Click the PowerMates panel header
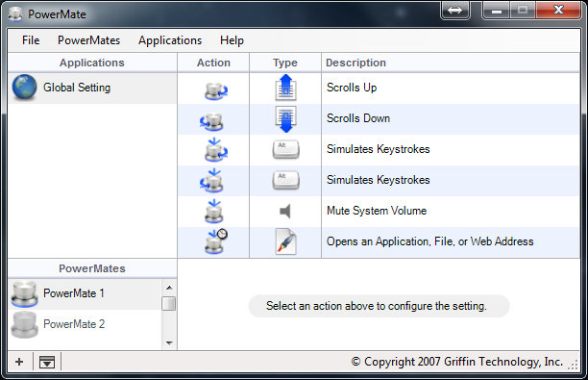Image resolution: width=588 pixels, height=380 pixels. click(x=92, y=268)
